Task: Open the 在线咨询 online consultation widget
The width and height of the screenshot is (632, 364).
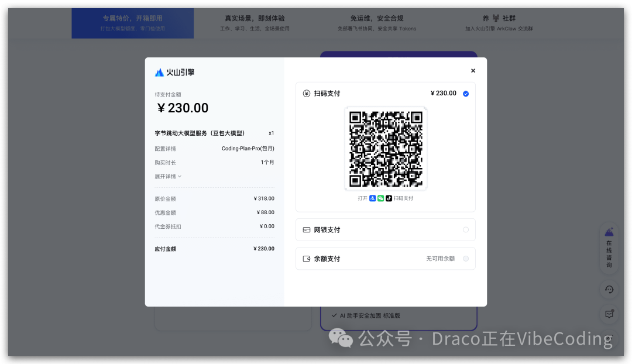Action: pos(609,248)
